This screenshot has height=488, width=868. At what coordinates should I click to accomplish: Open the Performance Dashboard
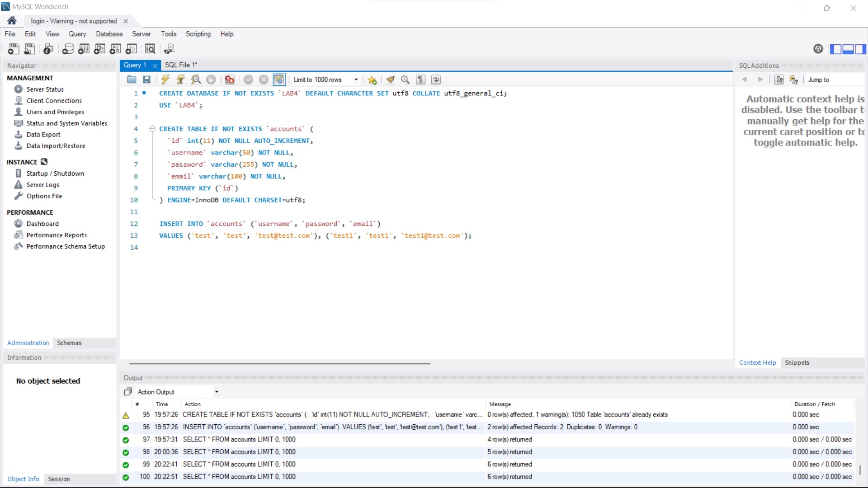click(x=42, y=223)
